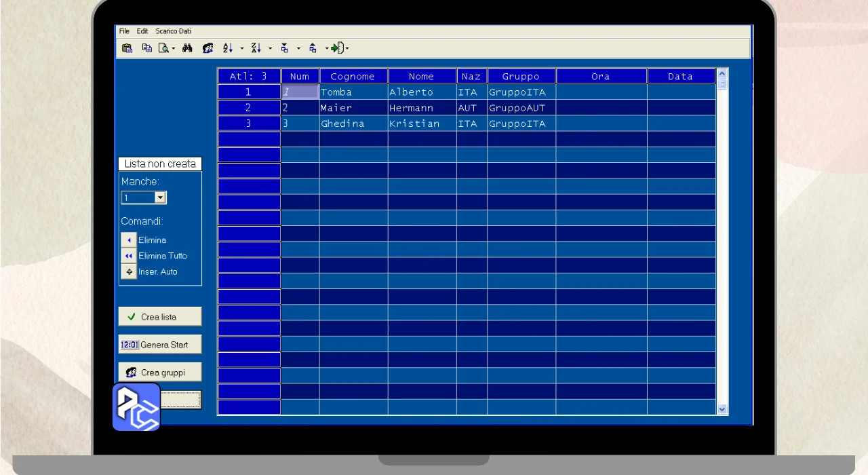868x475 pixels.
Task: Select Tomba's ITA nationality cell
Action: (471, 92)
